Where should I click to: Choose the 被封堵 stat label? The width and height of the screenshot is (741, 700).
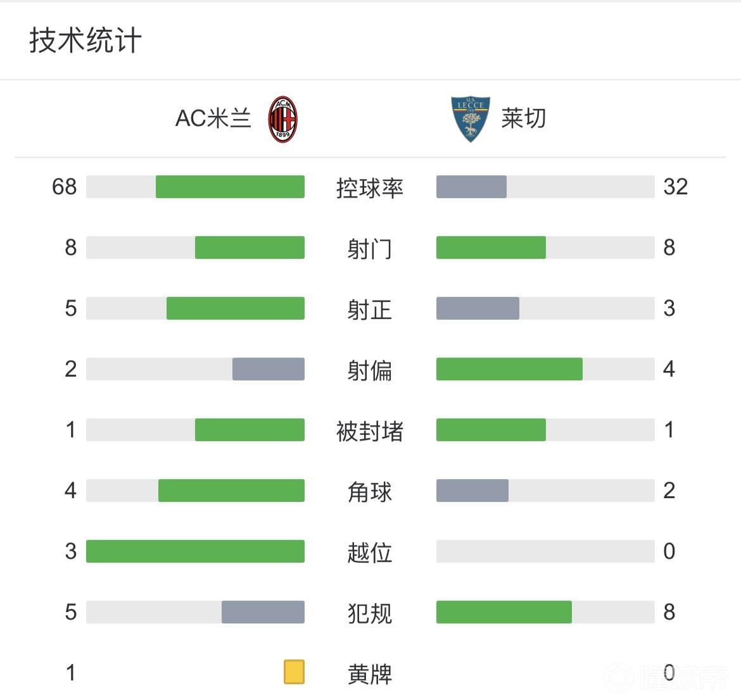coord(370,431)
